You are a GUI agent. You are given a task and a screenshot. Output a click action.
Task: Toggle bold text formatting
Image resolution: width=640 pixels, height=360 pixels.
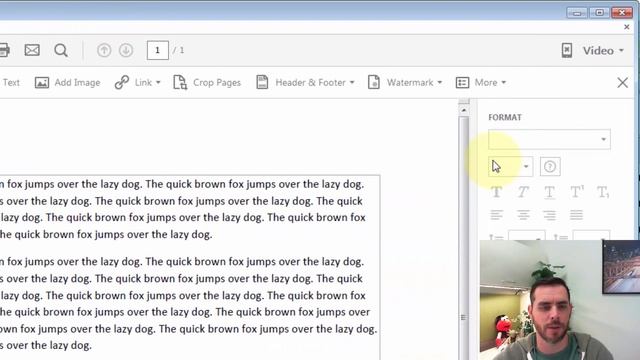[x=496, y=191]
